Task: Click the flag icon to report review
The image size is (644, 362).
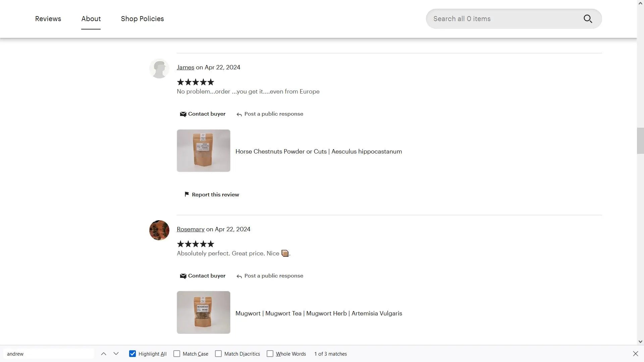Action: (187, 194)
